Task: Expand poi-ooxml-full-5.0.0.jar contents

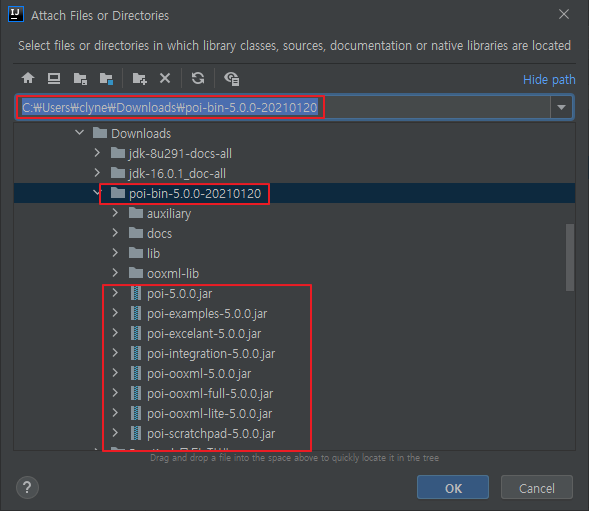Action: pos(115,393)
